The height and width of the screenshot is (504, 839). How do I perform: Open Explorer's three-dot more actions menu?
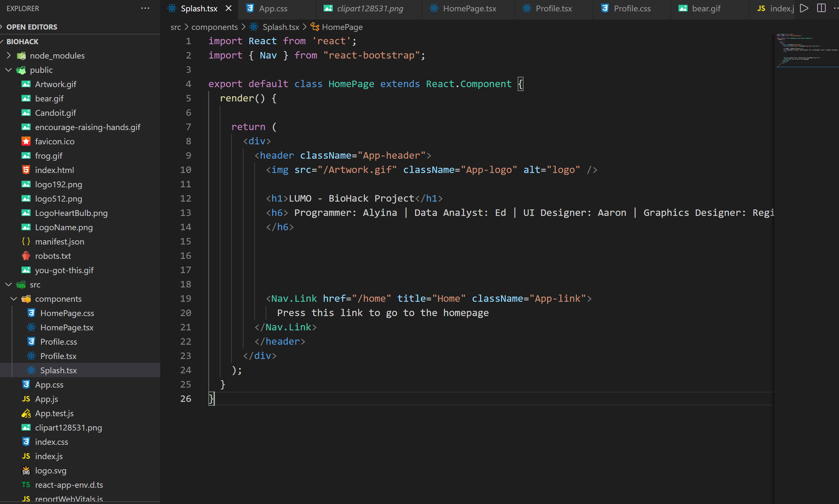145,8
